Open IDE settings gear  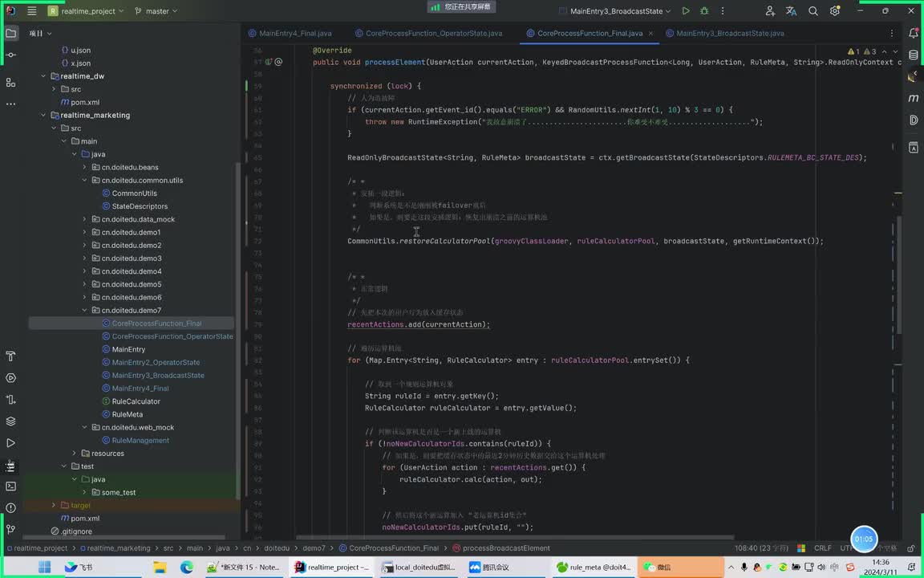[834, 10]
